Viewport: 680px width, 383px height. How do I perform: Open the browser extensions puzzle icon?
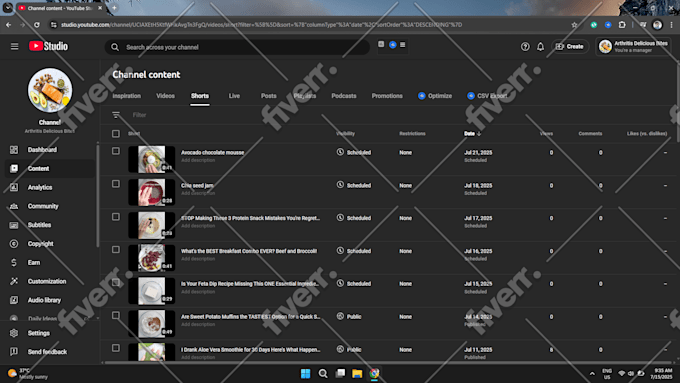tap(622, 25)
